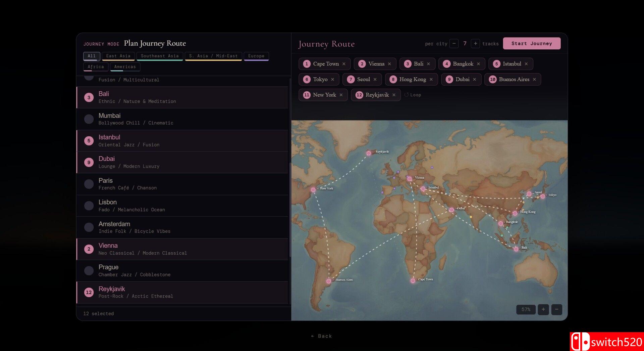This screenshot has height=351, width=644.
Task: Filter cities by Americas
Action: 125,67
